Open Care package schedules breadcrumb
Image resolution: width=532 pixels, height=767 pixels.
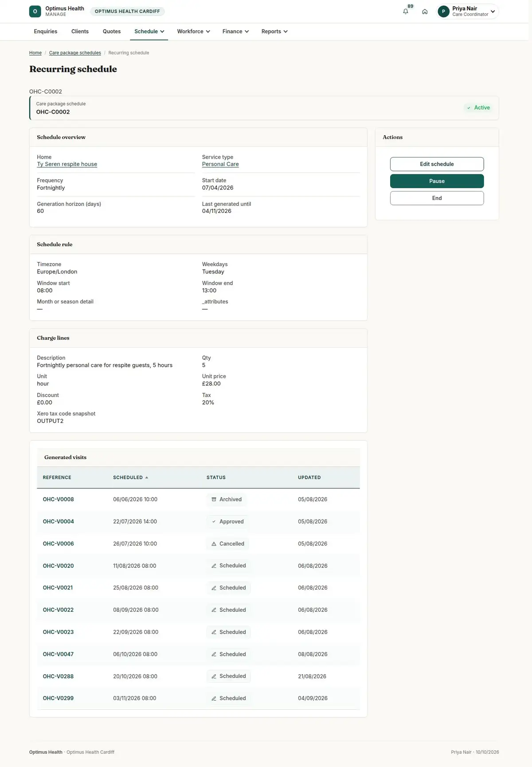75,53
